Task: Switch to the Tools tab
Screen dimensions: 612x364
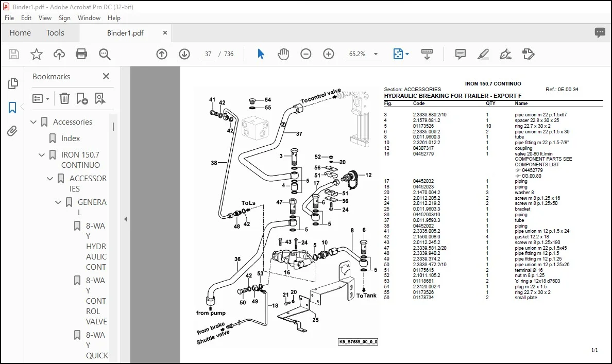Action: pyautogui.click(x=55, y=33)
